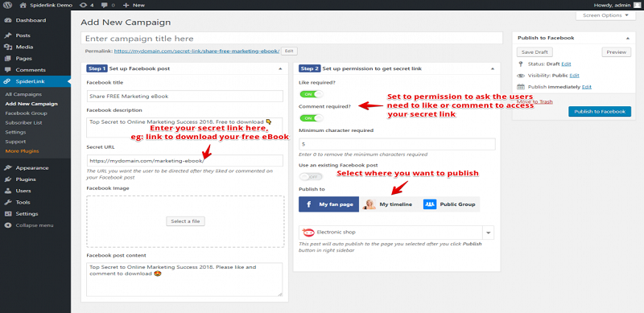The height and width of the screenshot is (313, 644).
Task: Click the Appearance brush icon
Action: (x=8, y=167)
